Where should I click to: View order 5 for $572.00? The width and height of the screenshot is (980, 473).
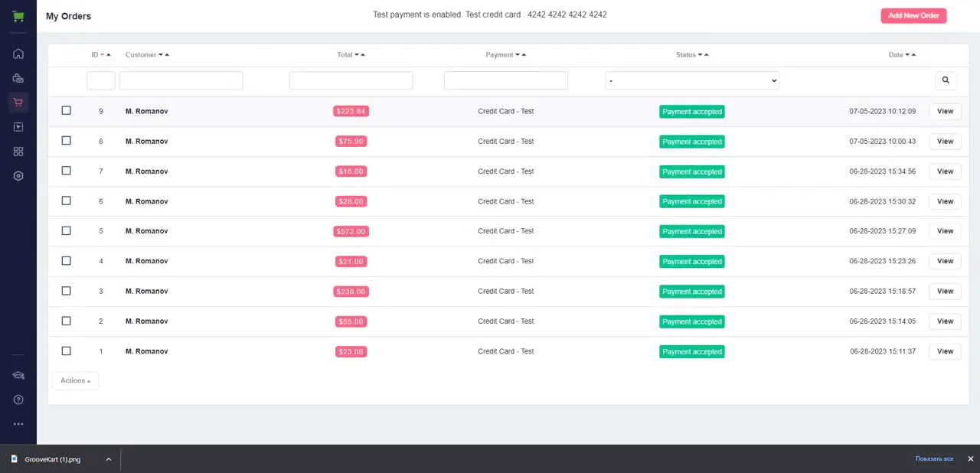945,231
